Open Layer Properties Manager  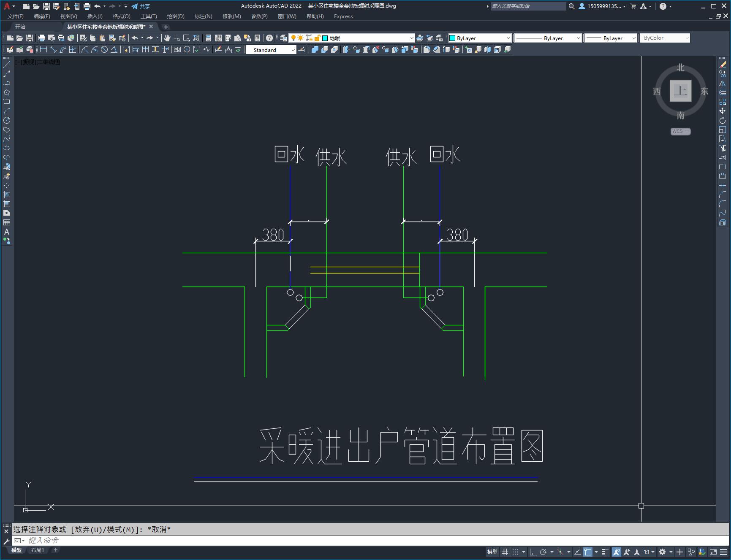click(x=283, y=38)
